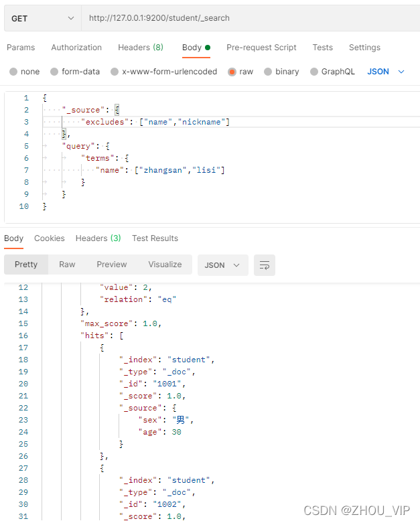
Task: Open the response JSON format dropdown
Action: (223, 265)
